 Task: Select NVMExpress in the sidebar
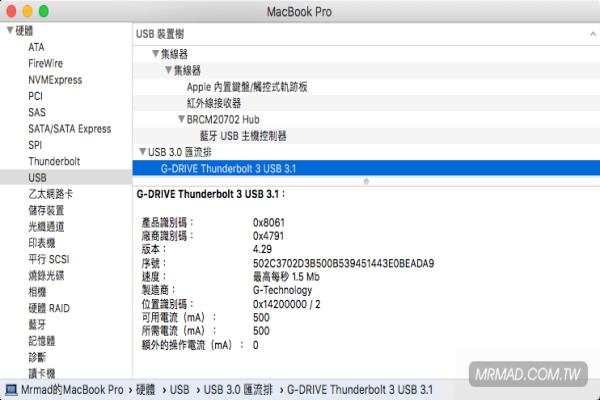(55, 80)
